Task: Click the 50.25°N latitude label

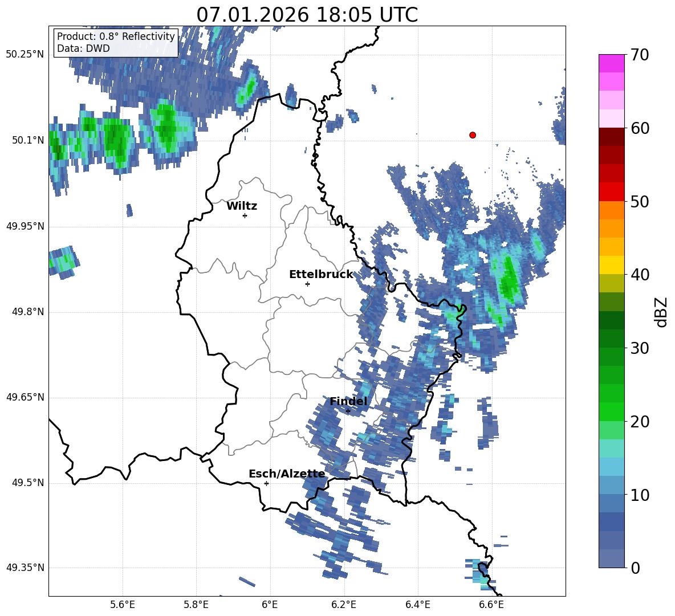Action: [25, 55]
